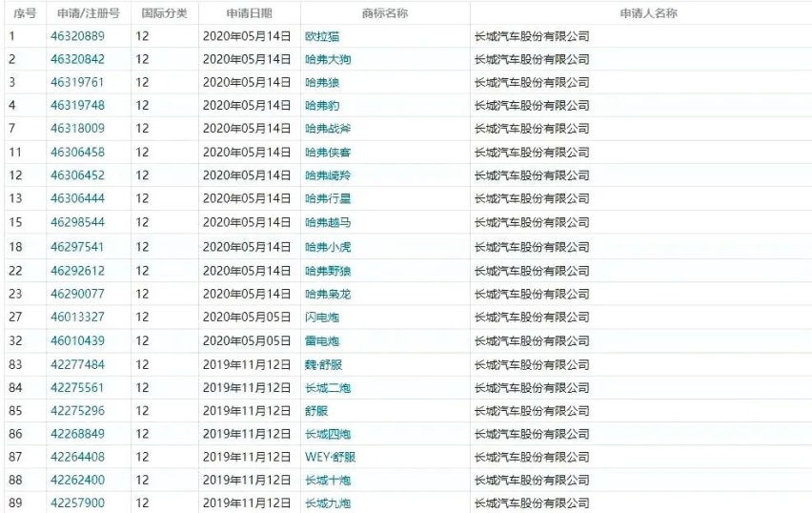Open registration number 46319748 link
Screen dimensions: 812x513
pos(77,105)
